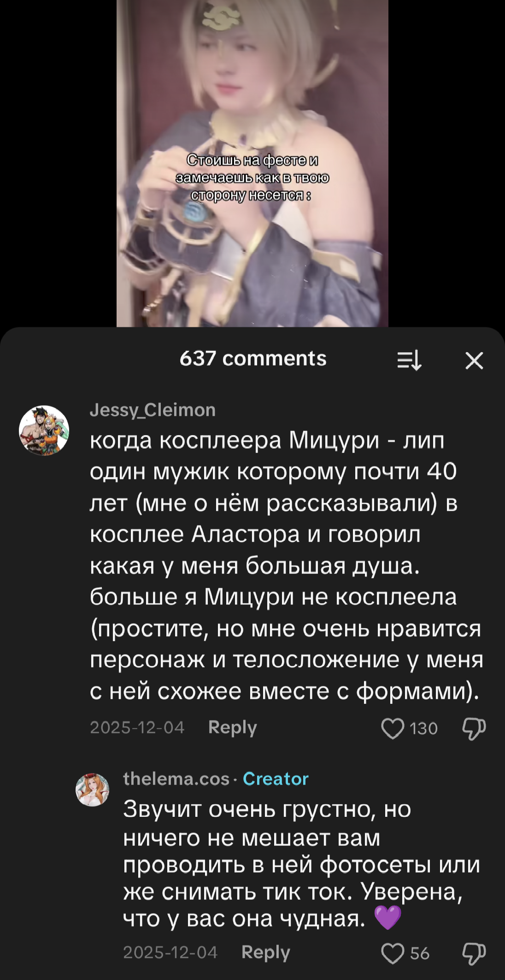Image resolution: width=505 pixels, height=980 pixels.
Task: Open thelema.cos username link
Action: pyautogui.click(x=176, y=779)
